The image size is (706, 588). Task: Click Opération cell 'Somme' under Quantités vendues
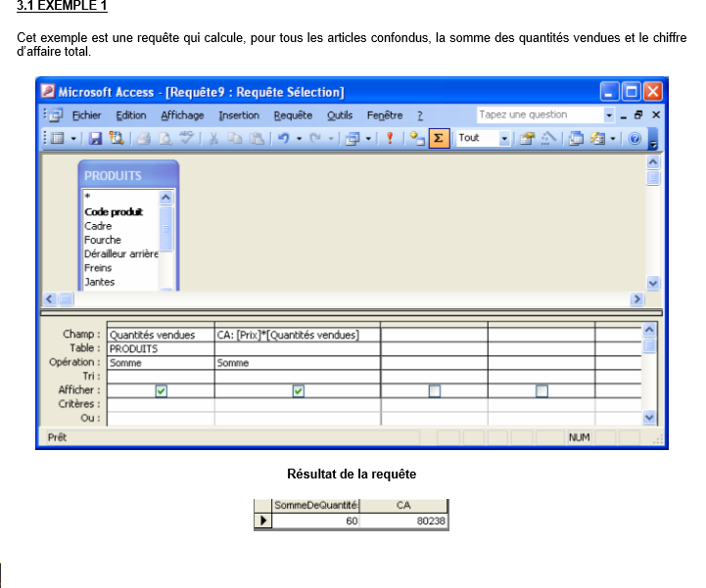[x=161, y=363]
